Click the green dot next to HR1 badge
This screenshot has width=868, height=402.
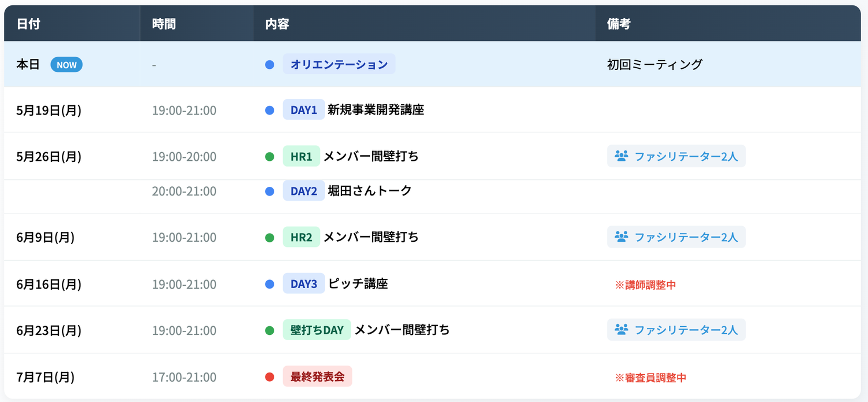(x=270, y=157)
